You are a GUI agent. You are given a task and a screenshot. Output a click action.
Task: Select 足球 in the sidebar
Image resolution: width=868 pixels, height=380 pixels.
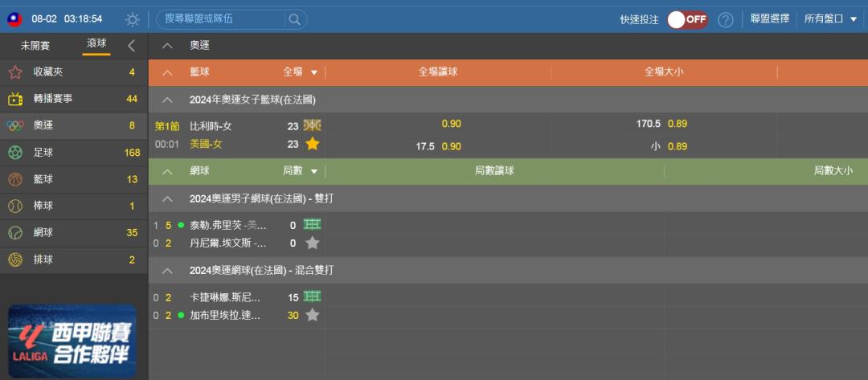pyautogui.click(x=74, y=153)
